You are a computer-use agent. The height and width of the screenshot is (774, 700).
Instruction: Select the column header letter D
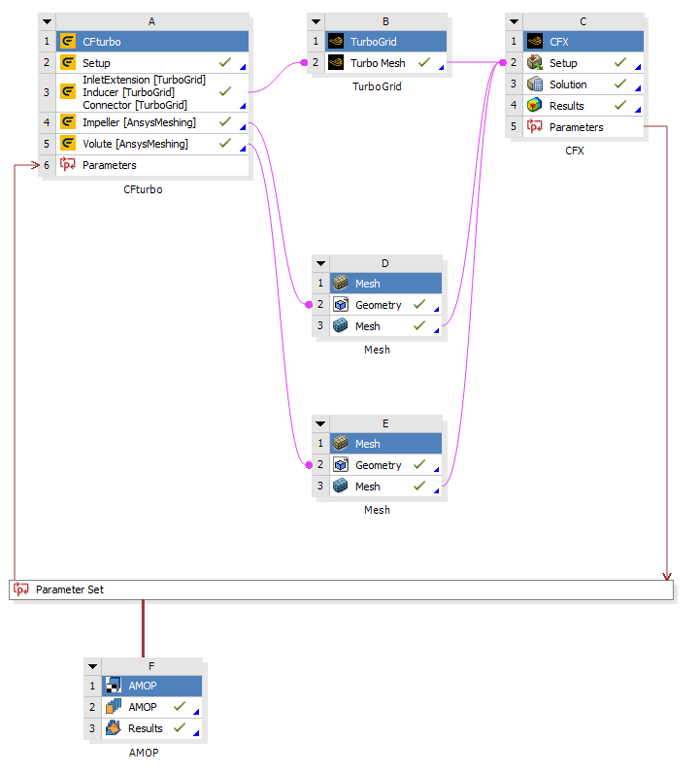click(x=385, y=263)
